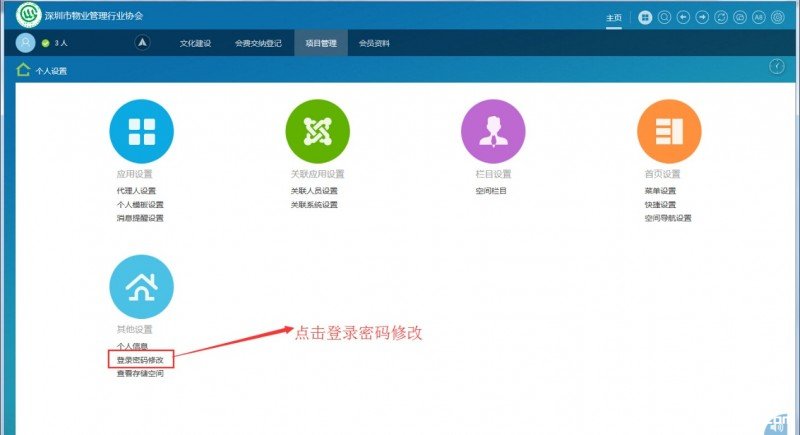Open the 关联人员设置 link
Image resolution: width=800 pixels, height=435 pixels.
point(314,191)
